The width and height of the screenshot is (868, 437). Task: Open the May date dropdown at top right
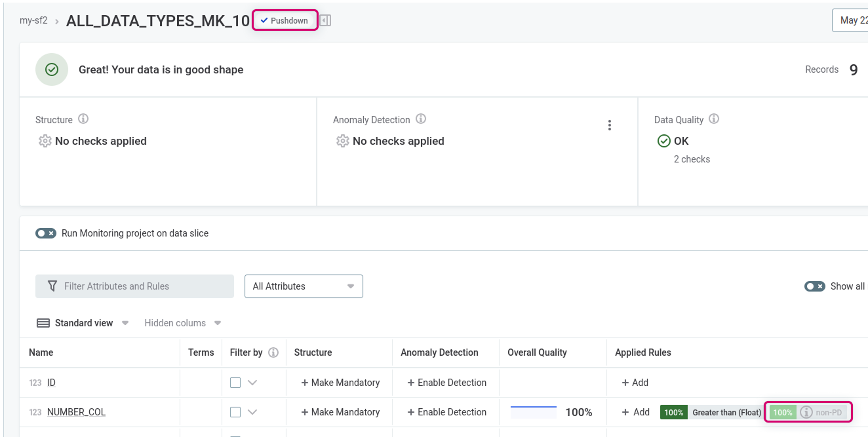pos(850,20)
